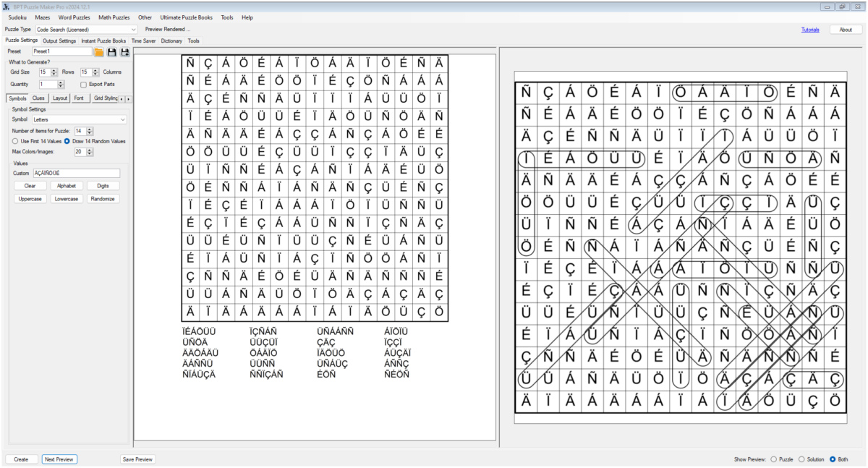Switch to the Dictionary tab
This screenshot has height=468, width=868.
tap(171, 41)
